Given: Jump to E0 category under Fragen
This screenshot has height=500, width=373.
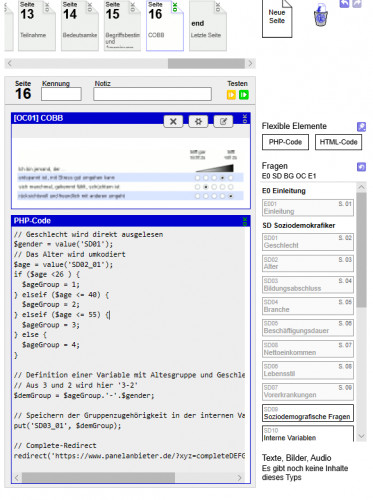Looking at the screenshot, I should point(266,176).
